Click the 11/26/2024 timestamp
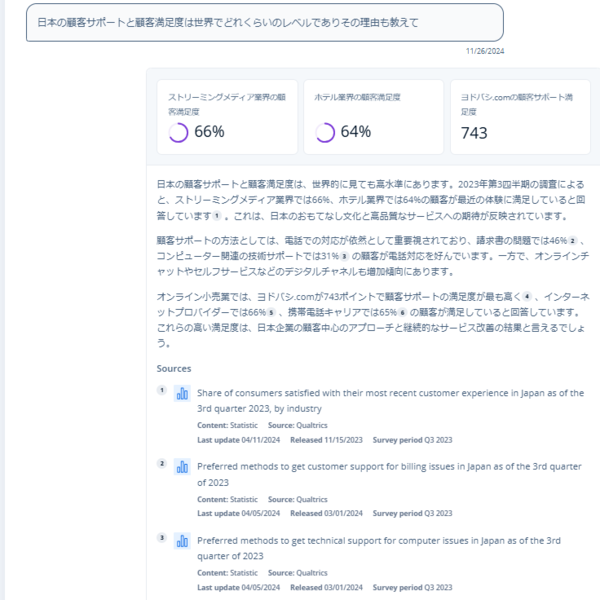Image resolution: width=600 pixels, height=600 pixels. point(485,51)
